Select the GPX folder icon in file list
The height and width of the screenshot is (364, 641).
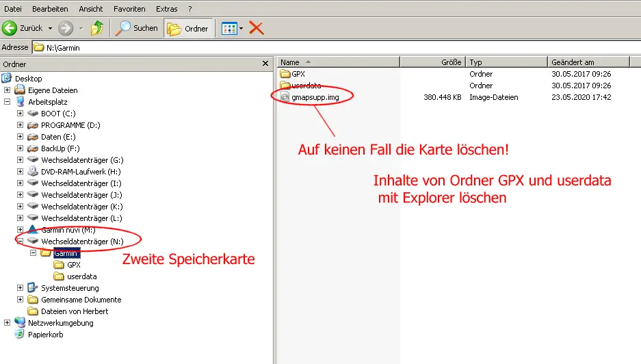pos(285,74)
